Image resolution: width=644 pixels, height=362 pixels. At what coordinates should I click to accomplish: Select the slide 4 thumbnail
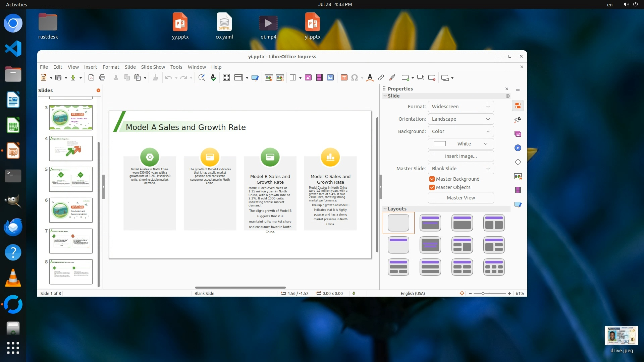point(71,148)
